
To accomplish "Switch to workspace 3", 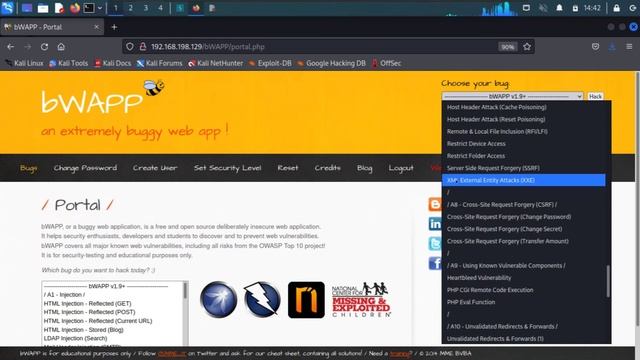I will (146, 8).
